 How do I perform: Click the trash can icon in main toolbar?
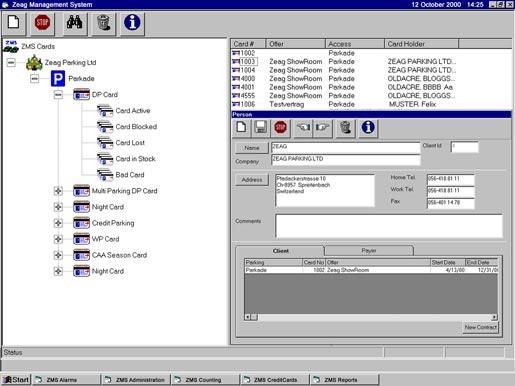click(103, 23)
